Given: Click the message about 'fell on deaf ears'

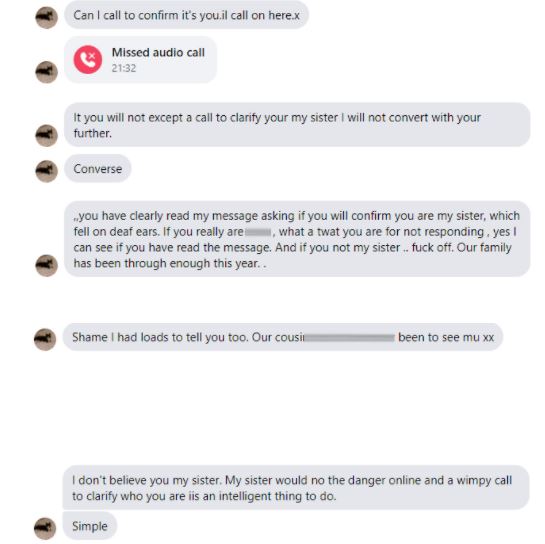Looking at the screenshot, I should [x=297, y=239].
